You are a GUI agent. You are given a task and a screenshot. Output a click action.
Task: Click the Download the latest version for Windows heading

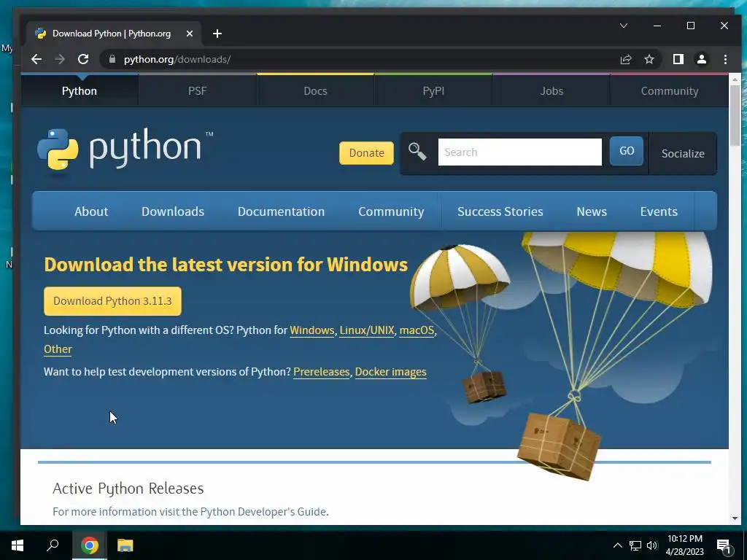click(x=226, y=265)
